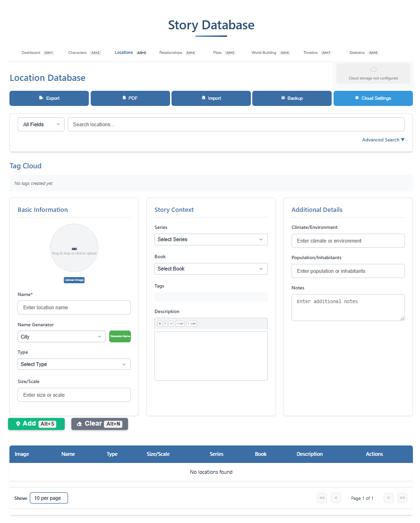
Task: Open the Backup tool
Action: point(291,98)
